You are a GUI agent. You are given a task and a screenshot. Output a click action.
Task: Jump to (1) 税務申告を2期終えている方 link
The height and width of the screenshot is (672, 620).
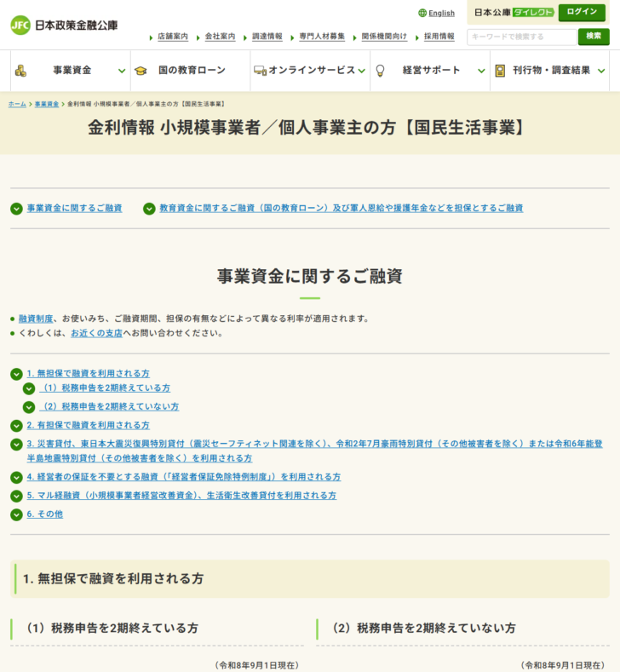[105, 388]
